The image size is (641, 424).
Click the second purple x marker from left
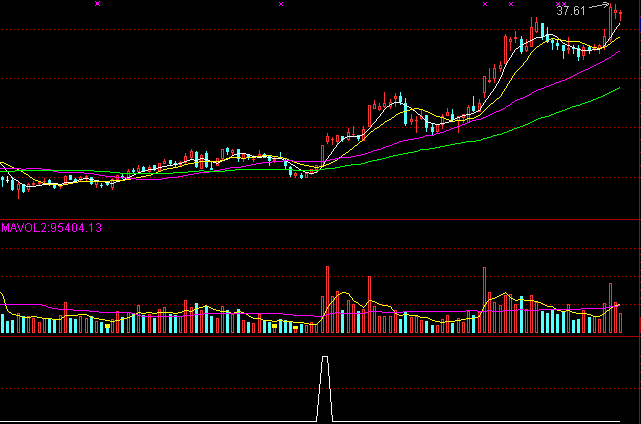click(281, 4)
